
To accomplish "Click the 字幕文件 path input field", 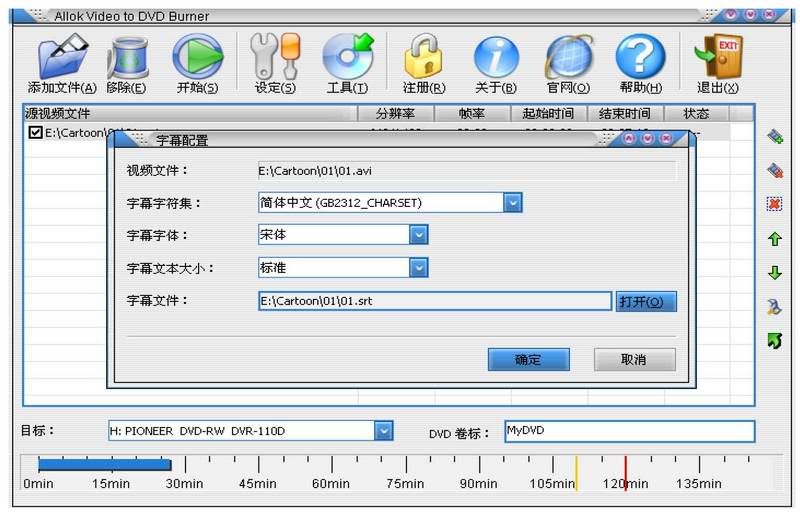I will pos(435,301).
